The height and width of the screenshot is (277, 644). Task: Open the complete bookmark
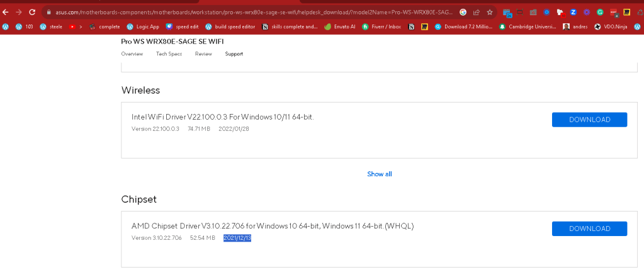pos(105,26)
